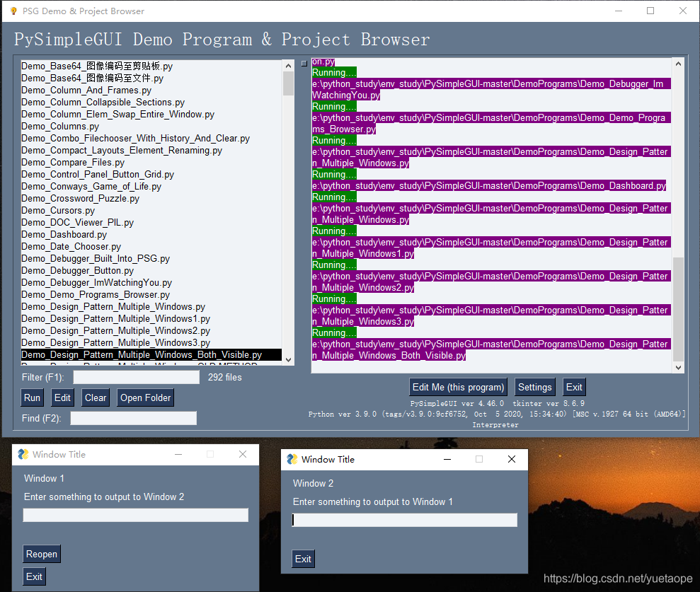Select Demo_Control_Panel_Button_Grid.py
Viewport: 700px width, 592px height.
click(151, 175)
